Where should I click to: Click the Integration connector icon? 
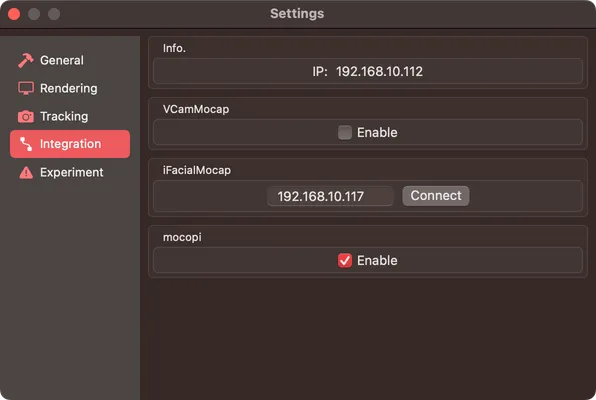coord(26,144)
